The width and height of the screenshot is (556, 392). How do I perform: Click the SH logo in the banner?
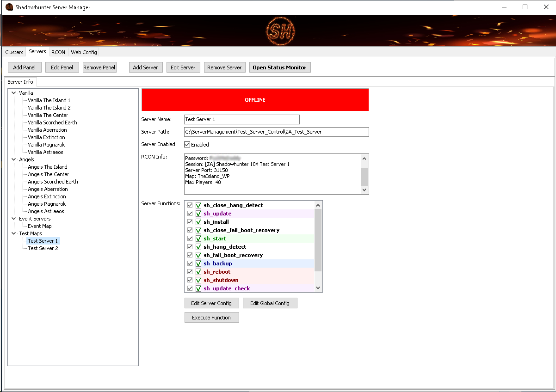[x=280, y=30]
